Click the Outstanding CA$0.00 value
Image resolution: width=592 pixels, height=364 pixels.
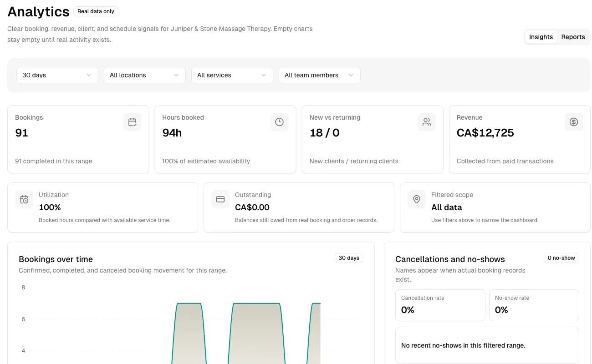pos(252,207)
